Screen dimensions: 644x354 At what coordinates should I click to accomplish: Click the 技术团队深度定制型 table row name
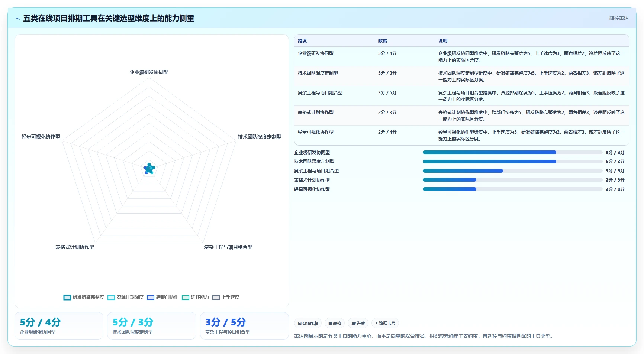tap(318, 73)
